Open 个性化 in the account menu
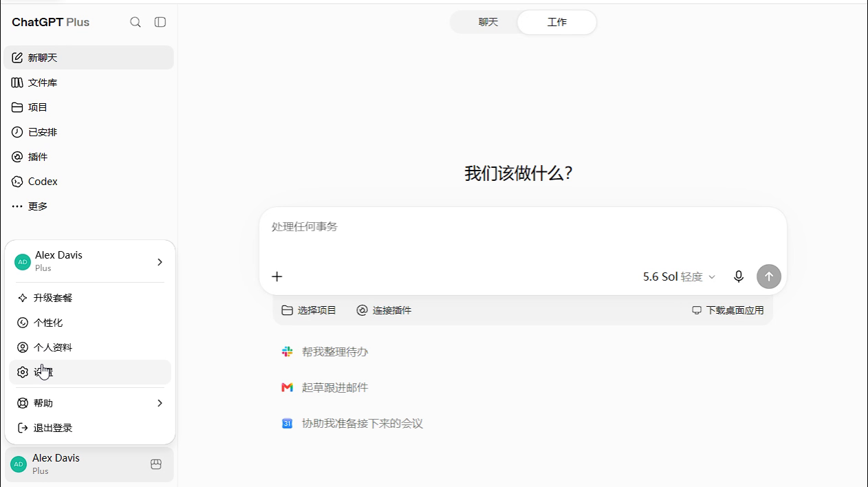Image resolution: width=868 pixels, height=487 pixels. click(90, 323)
